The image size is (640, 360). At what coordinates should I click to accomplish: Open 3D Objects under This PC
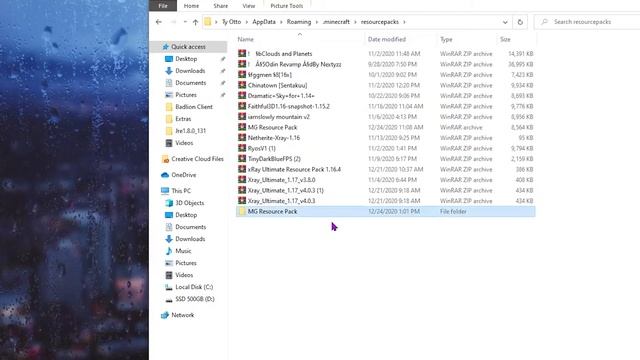pos(189,203)
